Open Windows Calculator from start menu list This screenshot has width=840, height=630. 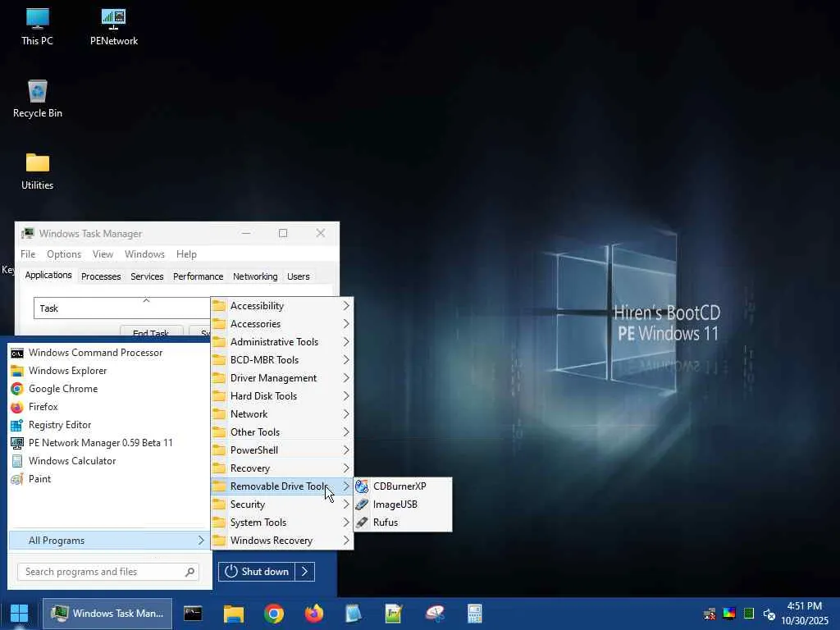point(110,461)
